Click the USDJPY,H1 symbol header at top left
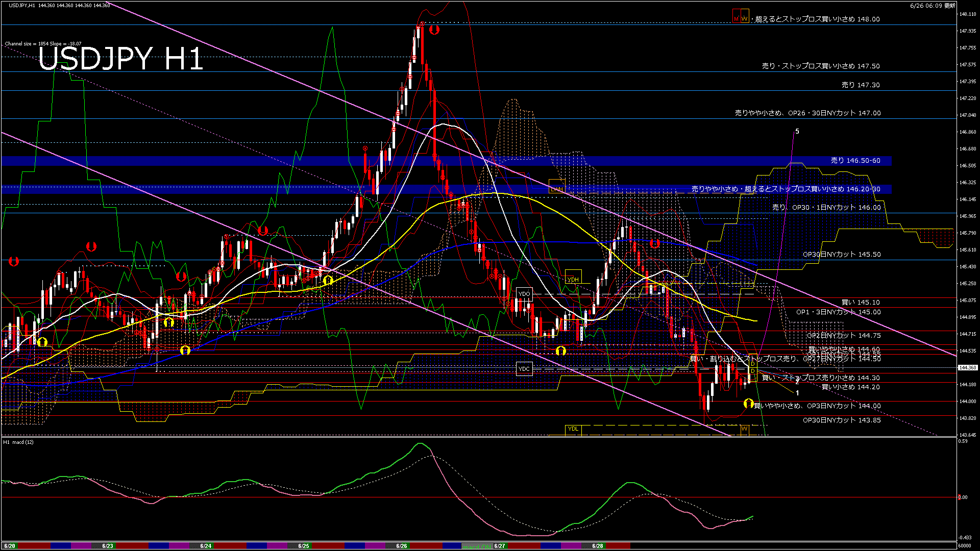 [x=22, y=5]
